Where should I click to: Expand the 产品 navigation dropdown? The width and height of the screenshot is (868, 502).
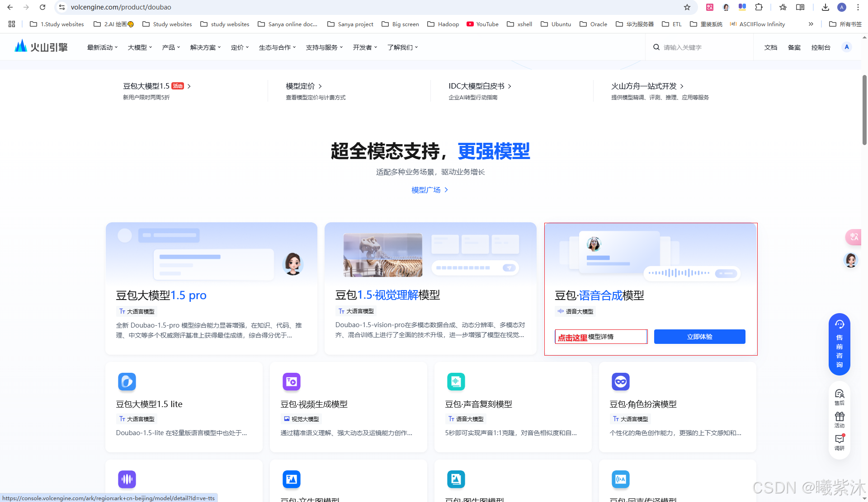[x=171, y=47]
